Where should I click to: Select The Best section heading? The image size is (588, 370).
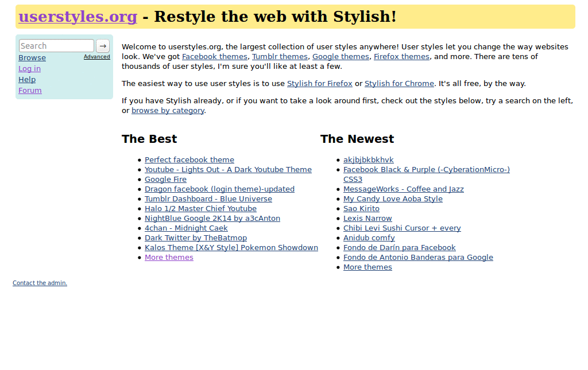(149, 139)
